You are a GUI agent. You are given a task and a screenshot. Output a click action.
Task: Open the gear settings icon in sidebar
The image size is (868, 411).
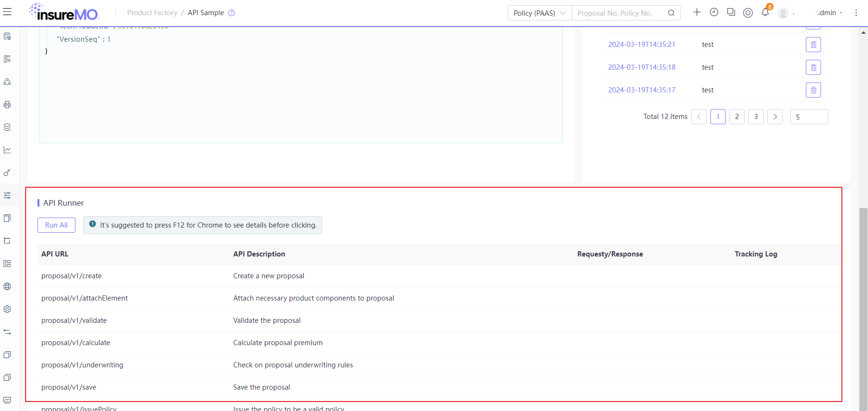point(7,309)
